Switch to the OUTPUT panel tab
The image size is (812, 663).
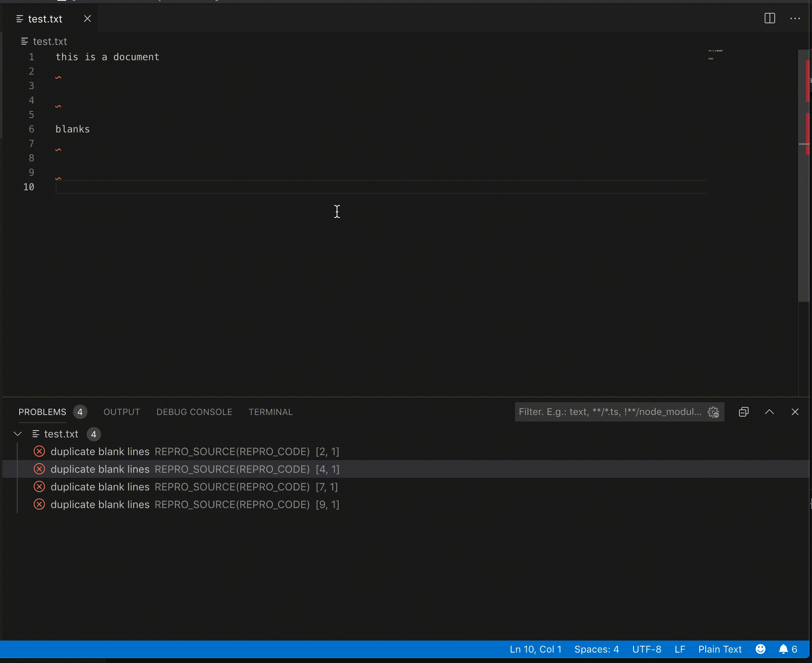122,412
